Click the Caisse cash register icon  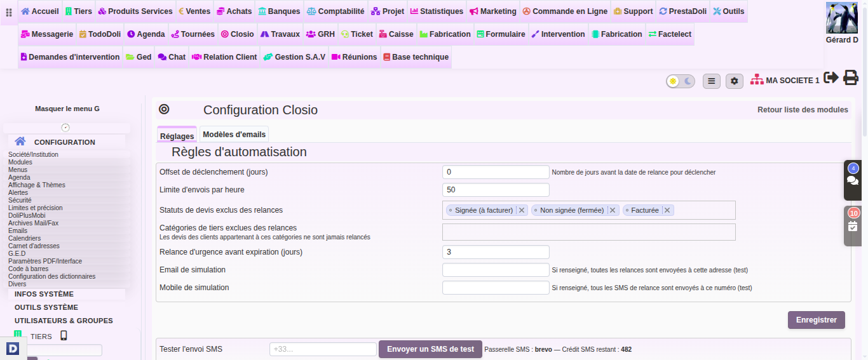(383, 34)
